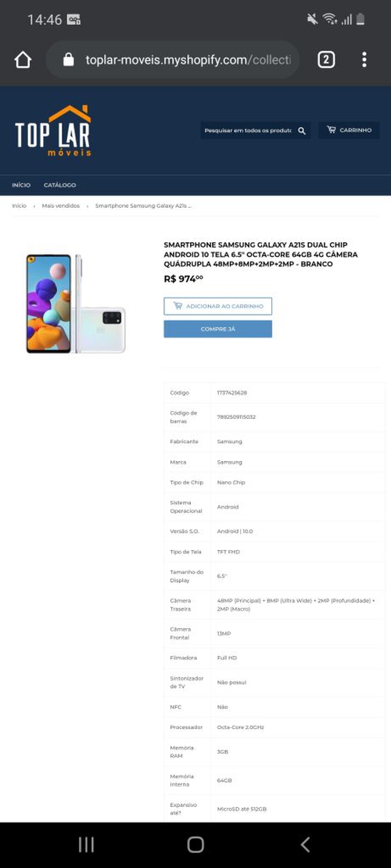Open the Catálogo menu item
391x868 pixels.
point(59,185)
